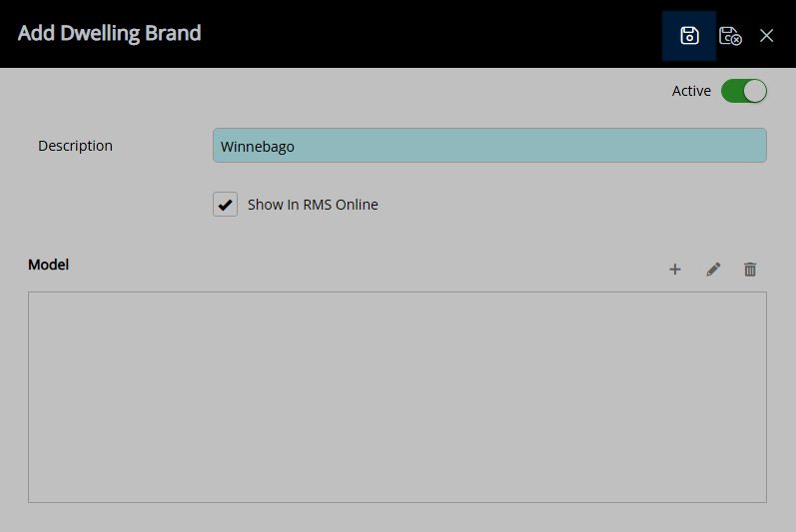
Task: Delete Model using the trash icon
Action: (x=750, y=269)
